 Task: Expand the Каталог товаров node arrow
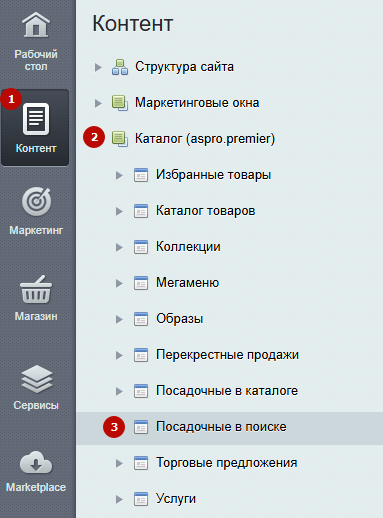point(119,211)
